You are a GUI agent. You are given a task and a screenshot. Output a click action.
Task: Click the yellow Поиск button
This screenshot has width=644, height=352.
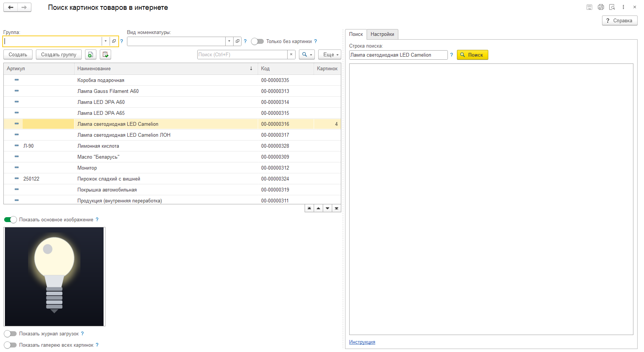pos(472,55)
